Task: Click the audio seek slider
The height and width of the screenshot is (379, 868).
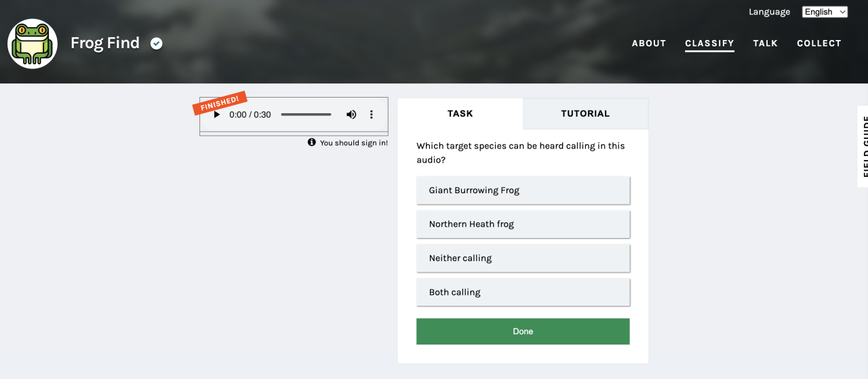Action: click(x=306, y=115)
